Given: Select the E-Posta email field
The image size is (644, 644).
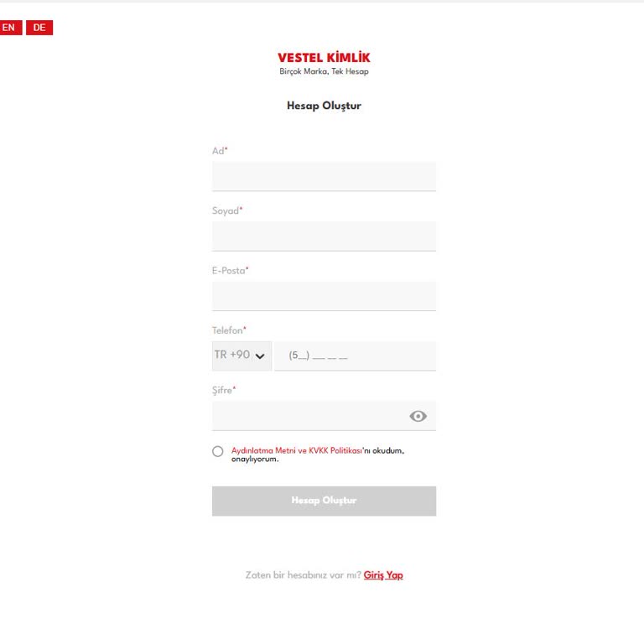Looking at the screenshot, I should 324,296.
